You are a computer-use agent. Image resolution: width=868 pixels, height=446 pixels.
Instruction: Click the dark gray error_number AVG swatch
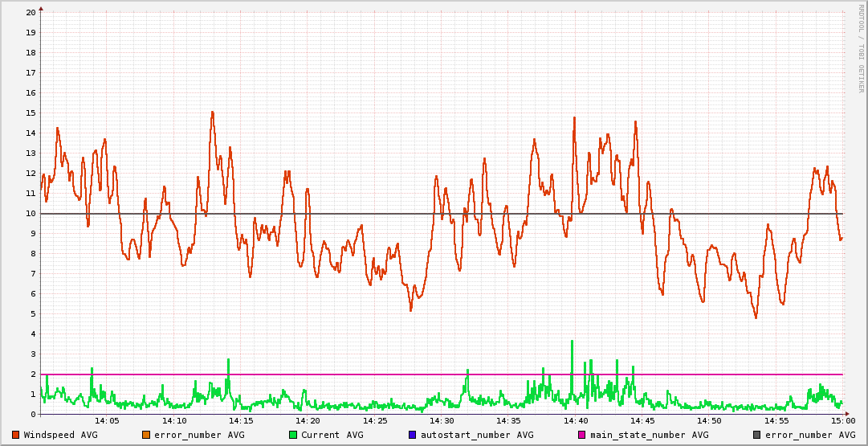[x=757, y=435]
